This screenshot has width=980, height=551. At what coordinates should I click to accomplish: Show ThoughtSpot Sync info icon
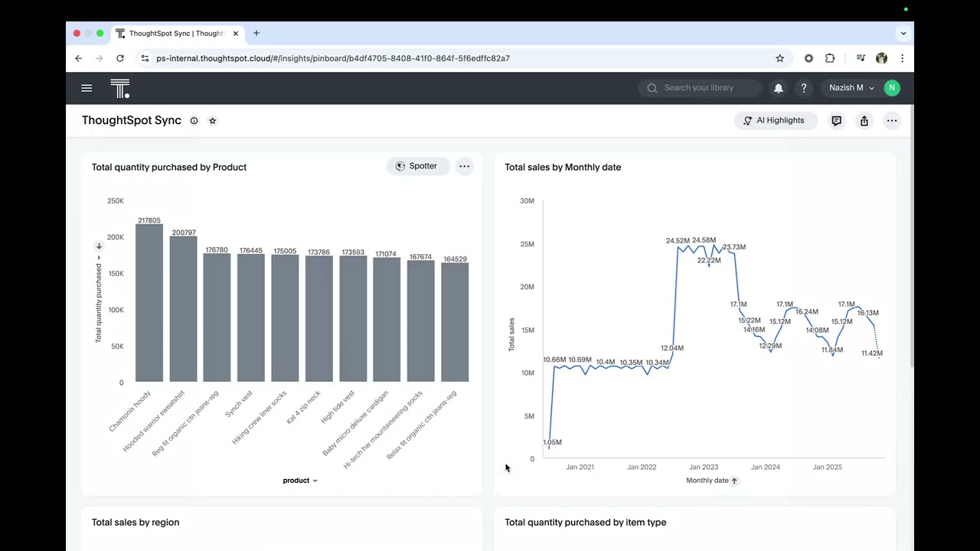click(x=194, y=121)
